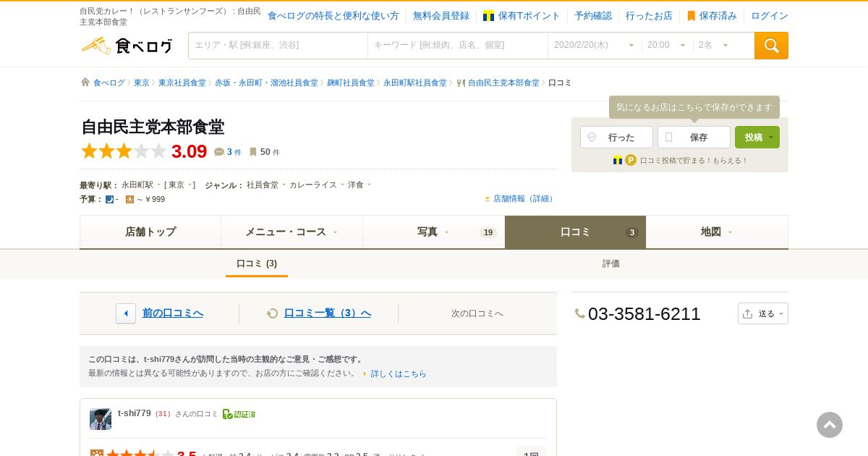868x456 pixels.
Task: Click 東京社員食堂 breadcrumb link
Action: click(x=182, y=83)
